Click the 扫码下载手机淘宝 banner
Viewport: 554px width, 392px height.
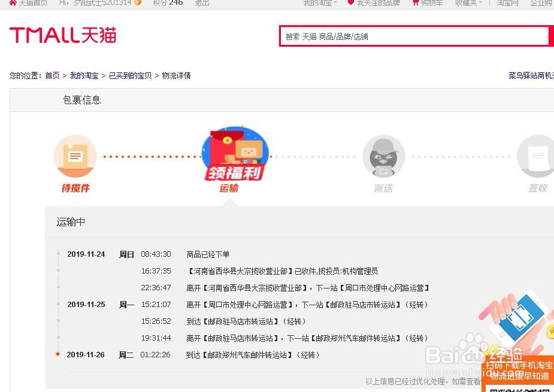click(519, 370)
